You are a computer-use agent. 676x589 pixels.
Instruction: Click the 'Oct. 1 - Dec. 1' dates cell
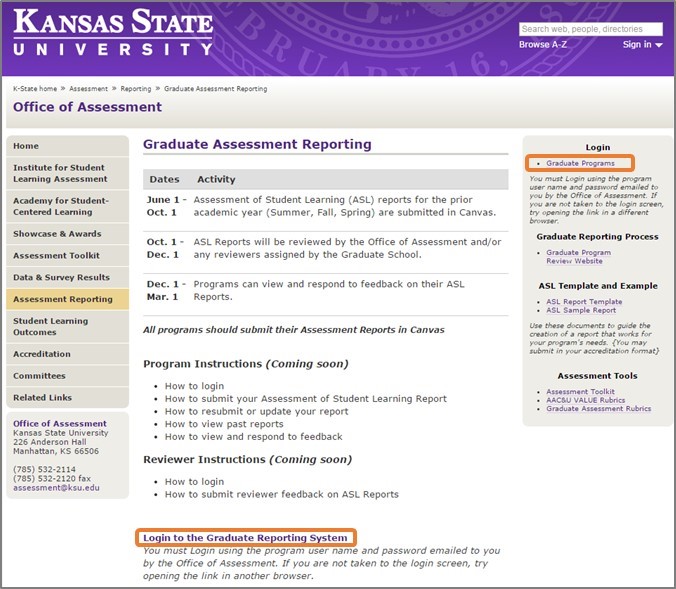166,248
